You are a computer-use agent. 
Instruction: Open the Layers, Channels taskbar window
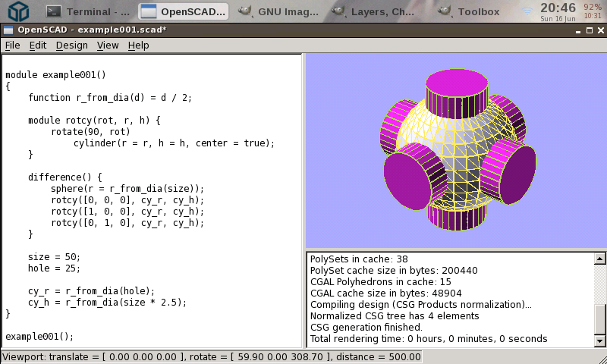tap(377, 11)
